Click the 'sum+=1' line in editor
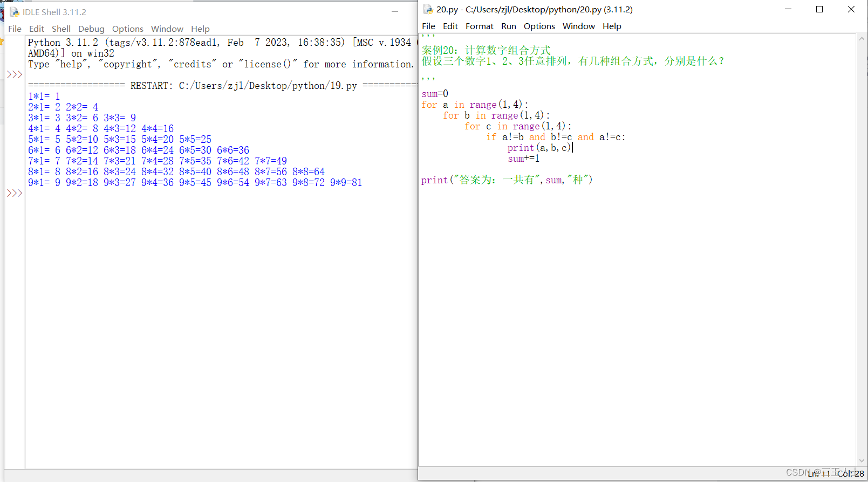 tap(523, 159)
